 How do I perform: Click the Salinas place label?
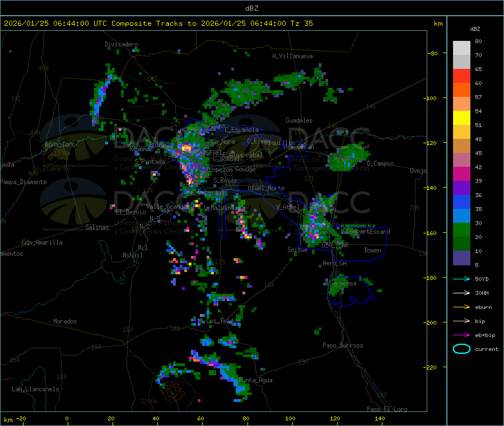[97, 227]
